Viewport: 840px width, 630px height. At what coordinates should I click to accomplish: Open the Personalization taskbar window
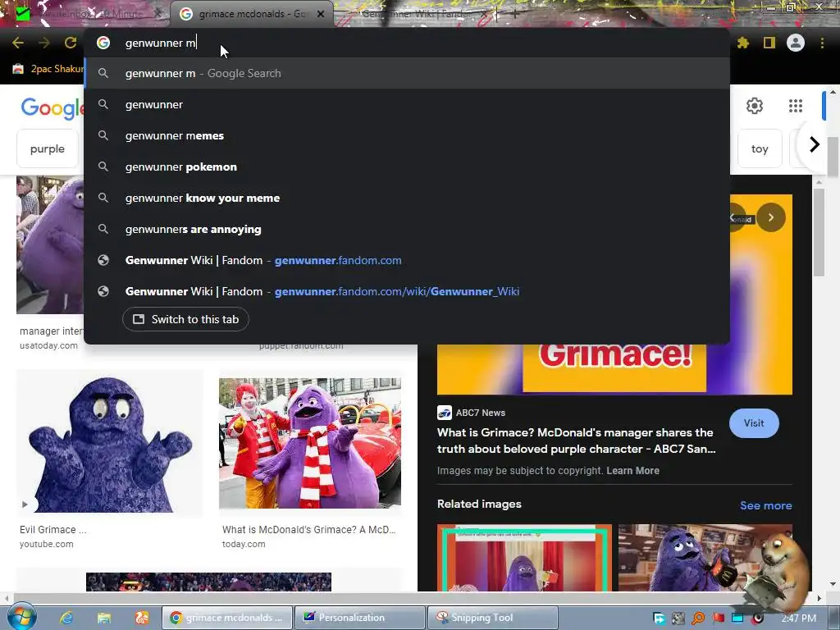[x=361, y=618]
